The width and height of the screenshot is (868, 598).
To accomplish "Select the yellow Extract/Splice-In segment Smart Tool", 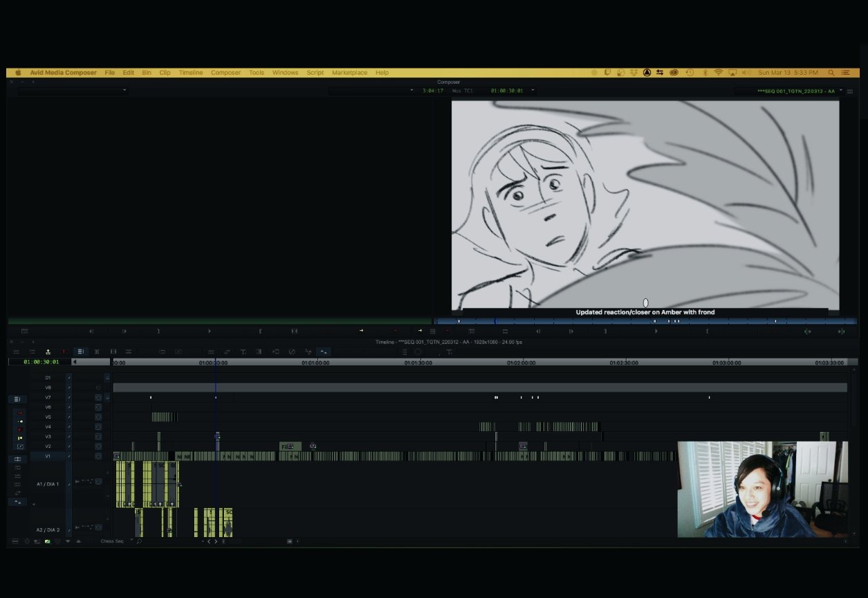I will coord(20,422).
